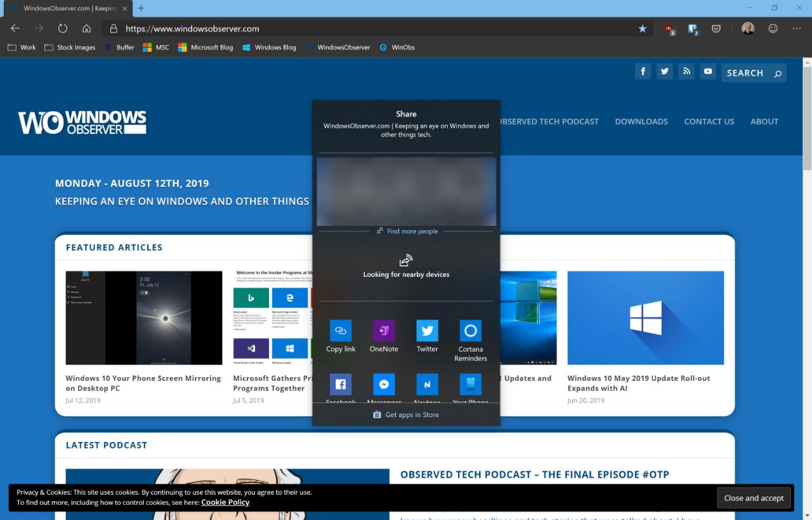The image size is (812, 520).
Task: Go back in the browser
Action: (x=15, y=29)
